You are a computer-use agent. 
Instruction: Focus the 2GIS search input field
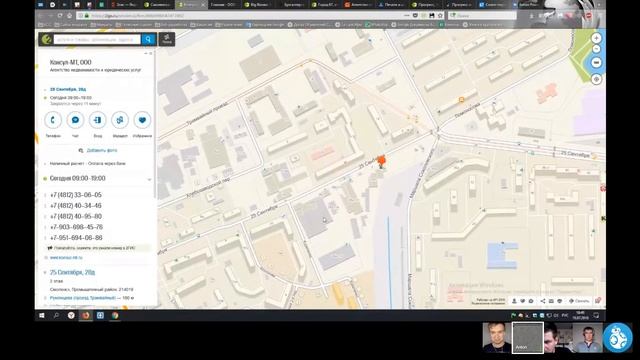coord(97,40)
